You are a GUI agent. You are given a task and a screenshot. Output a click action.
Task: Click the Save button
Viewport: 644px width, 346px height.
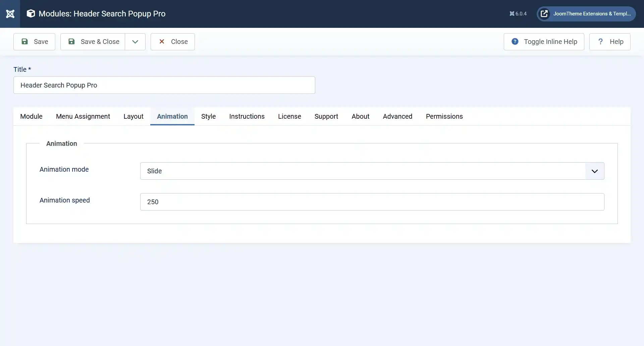(34, 42)
